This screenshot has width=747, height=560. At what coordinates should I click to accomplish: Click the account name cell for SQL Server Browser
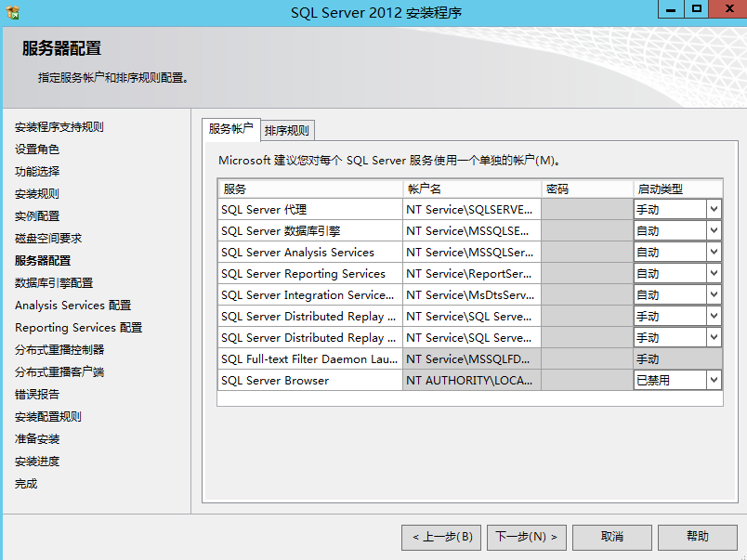point(470,380)
